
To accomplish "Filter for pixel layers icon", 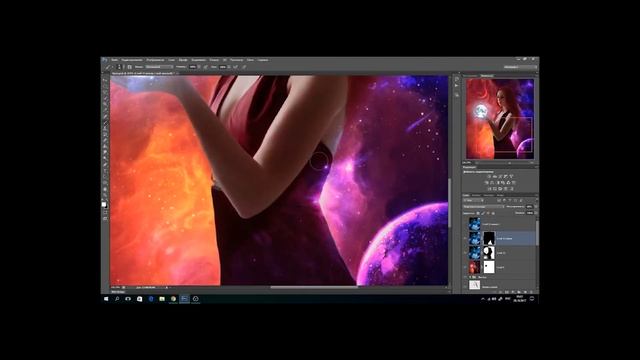I will tap(499, 200).
